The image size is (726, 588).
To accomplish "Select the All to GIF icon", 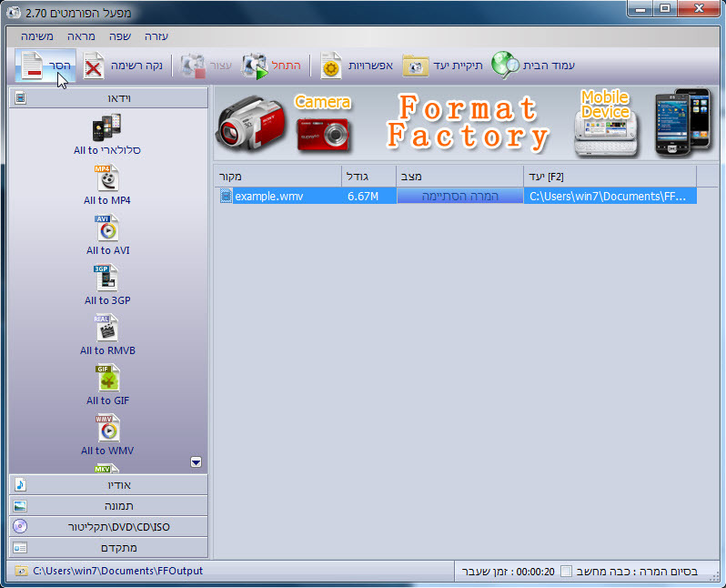I will click(x=108, y=378).
